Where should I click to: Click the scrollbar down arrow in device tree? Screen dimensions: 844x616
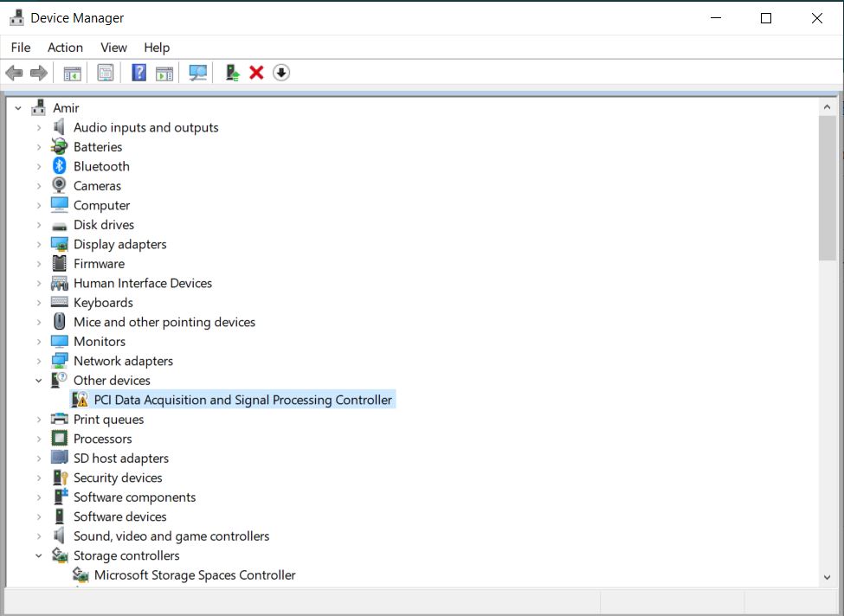click(828, 577)
